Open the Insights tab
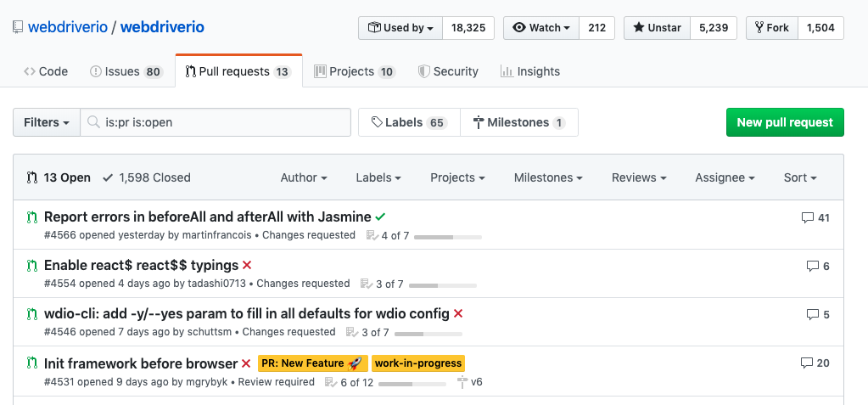The height and width of the screenshot is (405, 868). tap(530, 71)
